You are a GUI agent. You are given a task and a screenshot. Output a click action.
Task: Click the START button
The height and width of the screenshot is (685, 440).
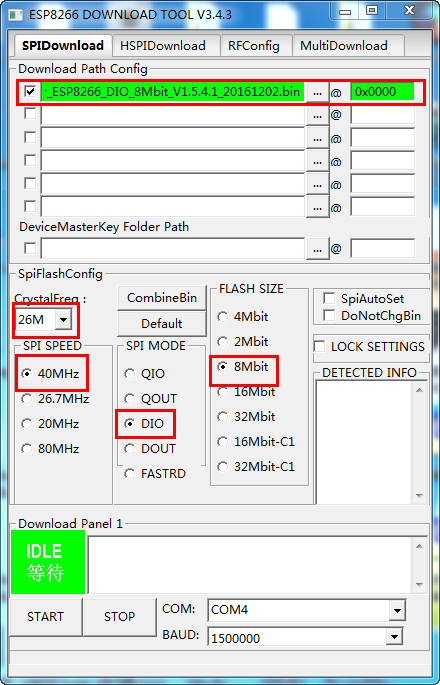point(45,616)
